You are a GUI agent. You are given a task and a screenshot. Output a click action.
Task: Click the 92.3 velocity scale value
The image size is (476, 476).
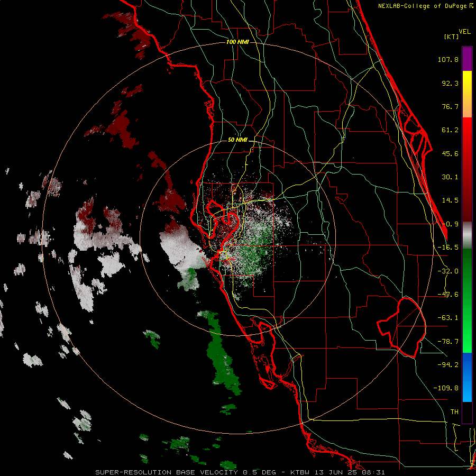[450, 83]
